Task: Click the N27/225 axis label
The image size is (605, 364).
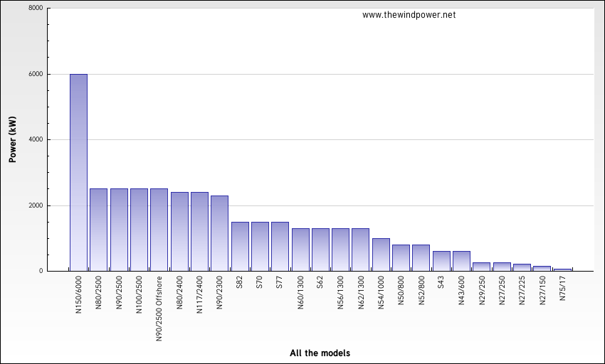Action: 522,290
